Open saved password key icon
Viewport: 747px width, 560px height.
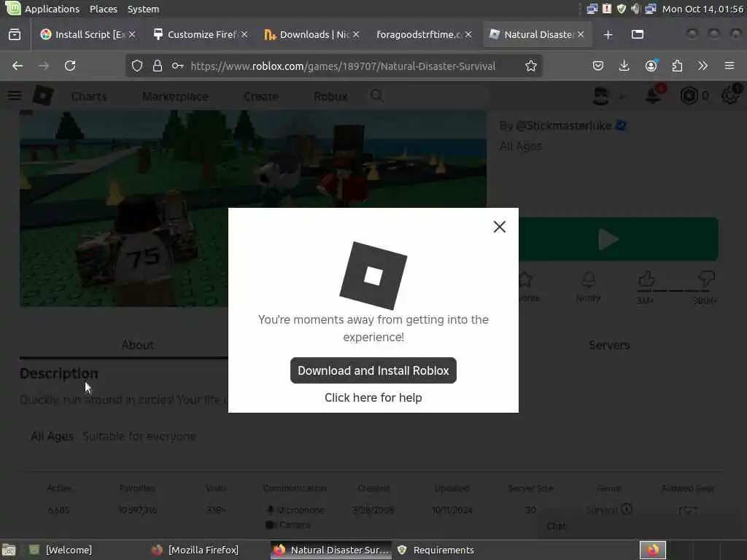[178, 66]
